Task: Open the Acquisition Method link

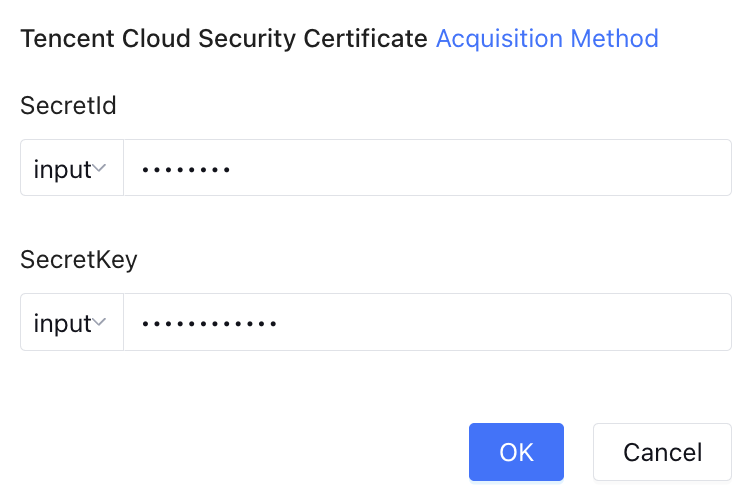Action: pos(547,39)
